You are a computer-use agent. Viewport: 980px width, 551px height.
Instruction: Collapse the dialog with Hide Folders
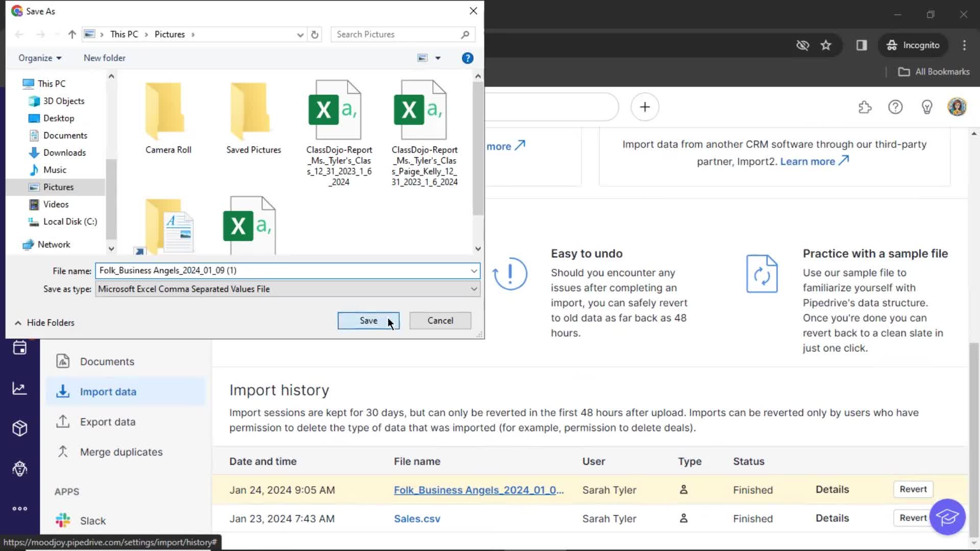pyautogui.click(x=44, y=322)
